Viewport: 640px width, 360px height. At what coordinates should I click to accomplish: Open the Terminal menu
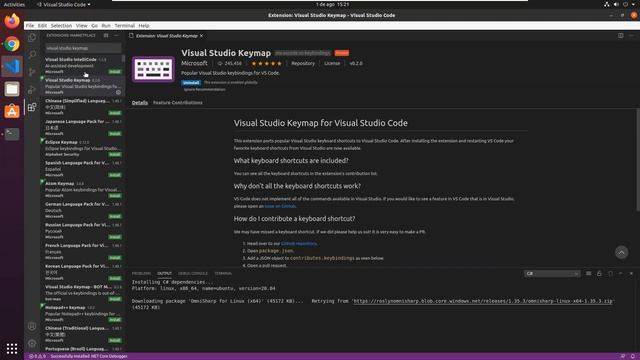124,25
